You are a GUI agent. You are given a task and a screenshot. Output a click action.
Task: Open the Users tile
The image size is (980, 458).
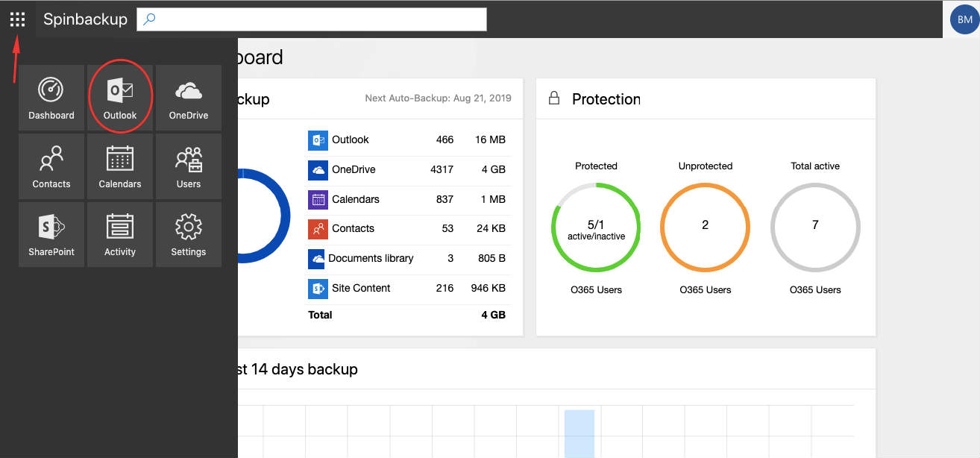189,166
